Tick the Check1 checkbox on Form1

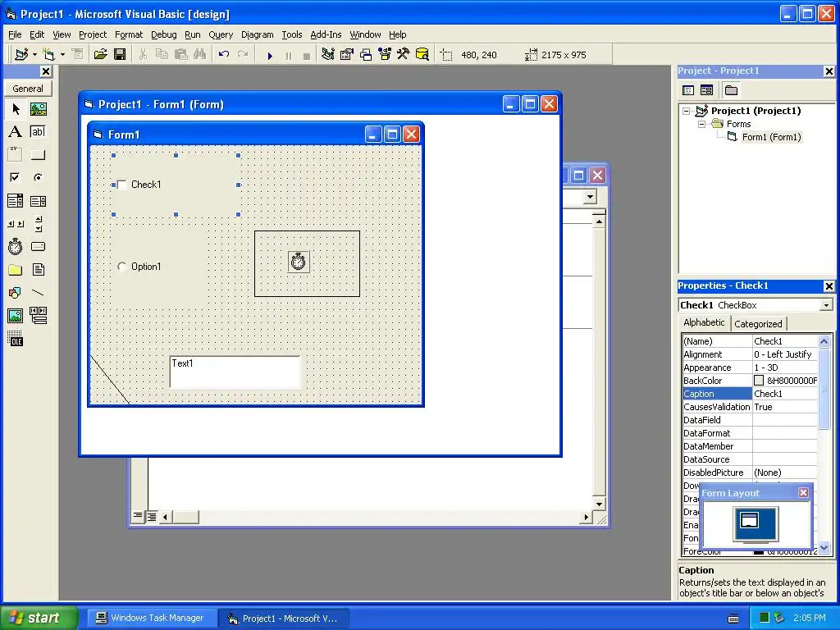click(121, 185)
